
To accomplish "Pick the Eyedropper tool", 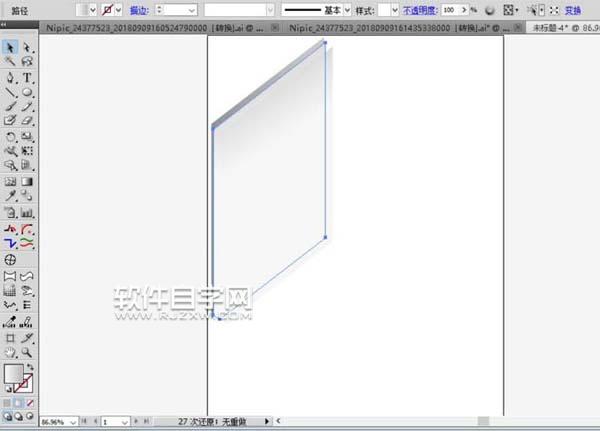I will [x=10, y=196].
